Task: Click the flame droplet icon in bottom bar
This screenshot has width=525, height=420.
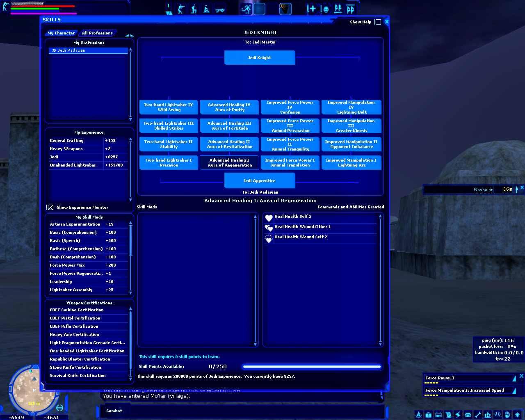Action: coord(419,415)
